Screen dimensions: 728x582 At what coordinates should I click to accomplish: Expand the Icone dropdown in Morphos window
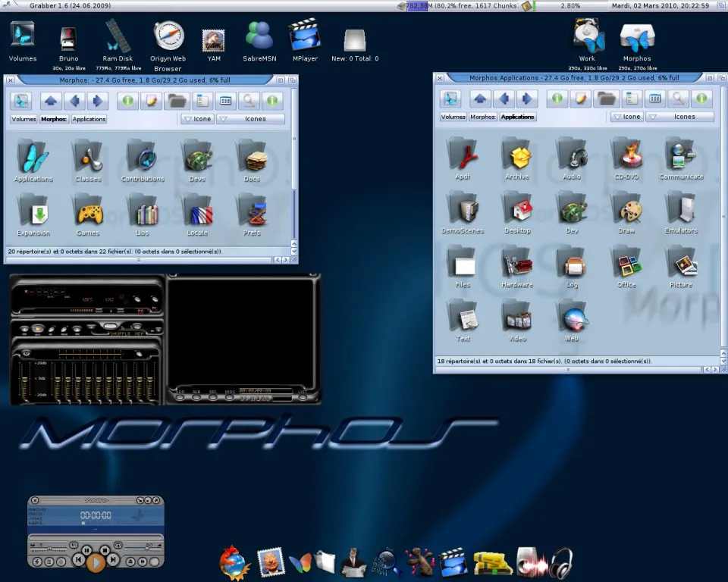click(x=197, y=119)
